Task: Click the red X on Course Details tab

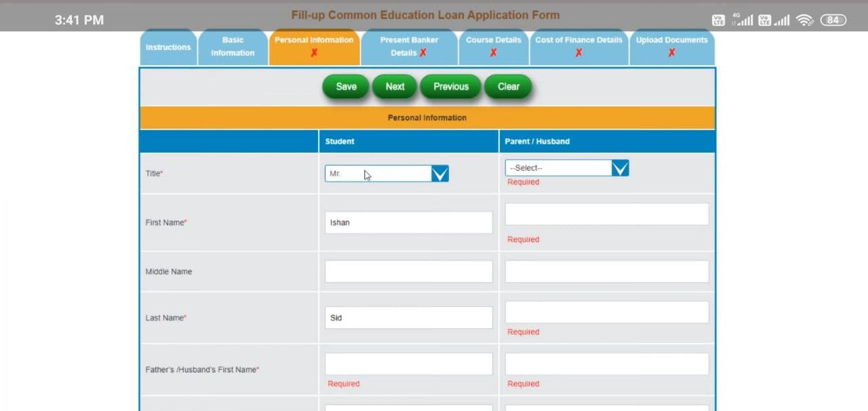Action: (x=493, y=53)
